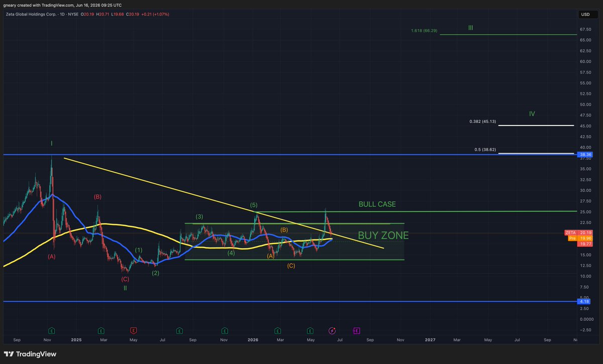Image resolution: width=603 pixels, height=364 pixels.
Task: Click the earnings marker near Mar 2026
Action: (x=277, y=330)
